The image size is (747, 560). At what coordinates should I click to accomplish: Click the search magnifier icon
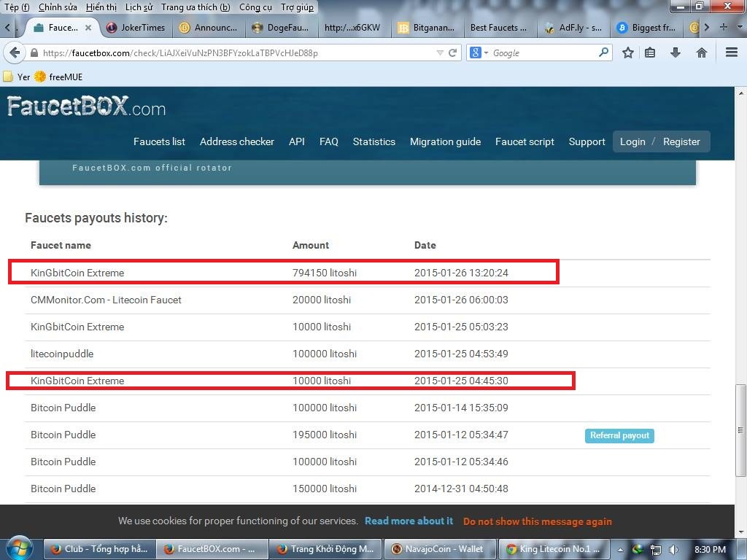pyautogui.click(x=603, y=52)
